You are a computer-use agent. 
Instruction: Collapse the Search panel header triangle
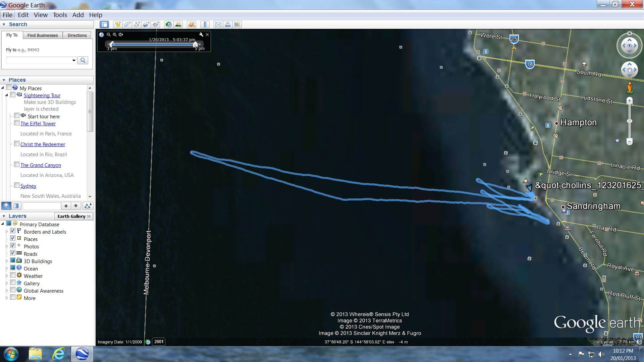(x=4, y=24)
